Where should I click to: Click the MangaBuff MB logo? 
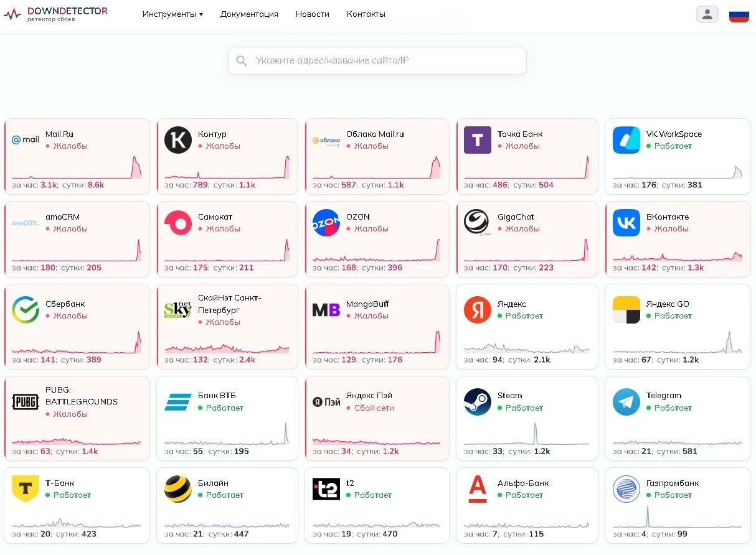click(x=326, y=310)
